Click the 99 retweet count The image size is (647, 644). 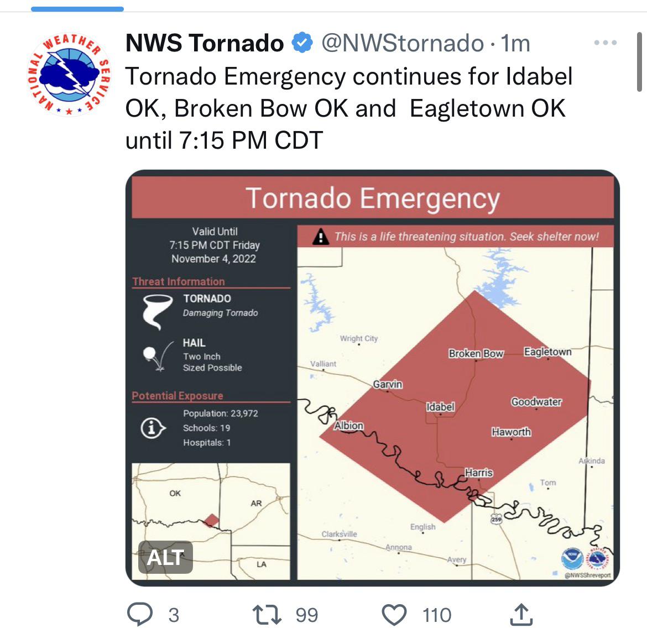(306, 615)
